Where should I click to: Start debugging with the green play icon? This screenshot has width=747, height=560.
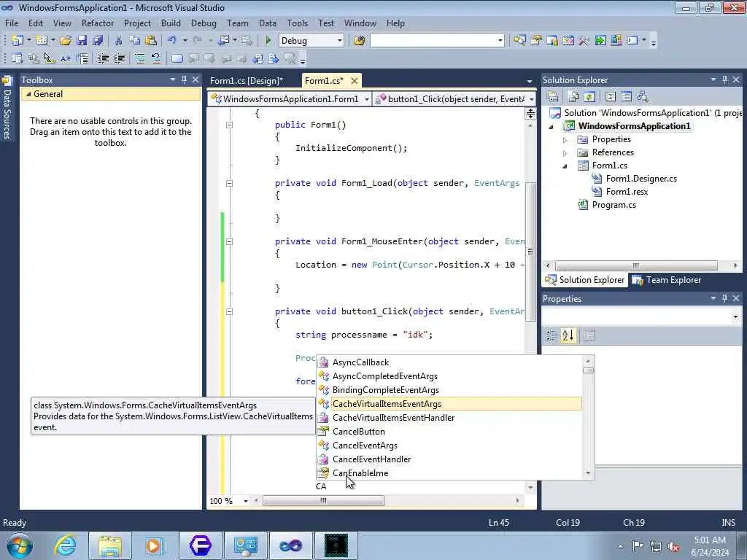[268, 41]
